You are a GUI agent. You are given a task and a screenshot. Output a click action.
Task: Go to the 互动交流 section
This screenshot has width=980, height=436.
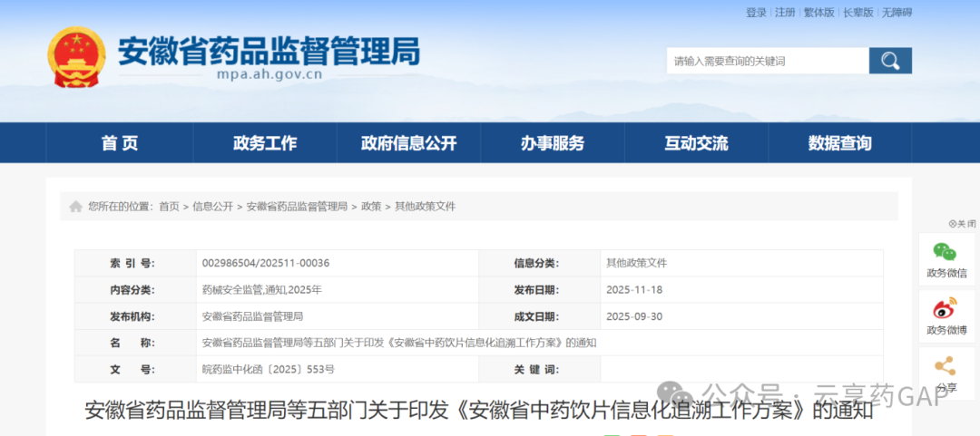[x=696, y=143]
